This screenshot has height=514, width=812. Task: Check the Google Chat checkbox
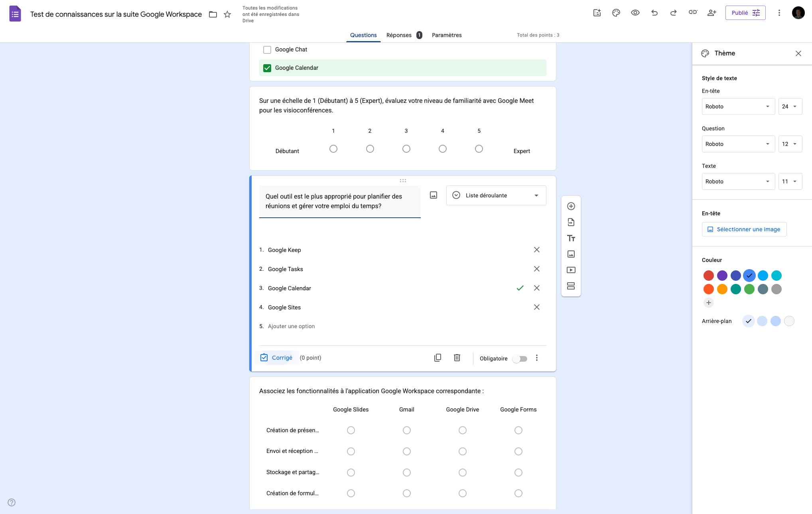(x=267, y=49)
